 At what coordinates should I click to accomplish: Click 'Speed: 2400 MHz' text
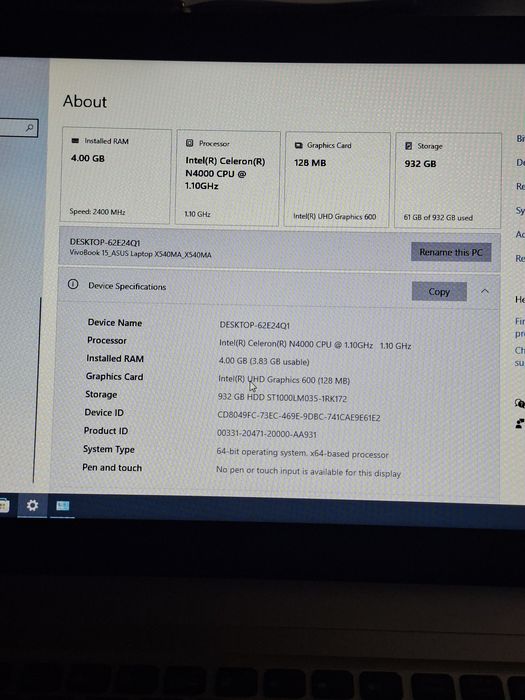pyautogui.click(x=97, y=212)
